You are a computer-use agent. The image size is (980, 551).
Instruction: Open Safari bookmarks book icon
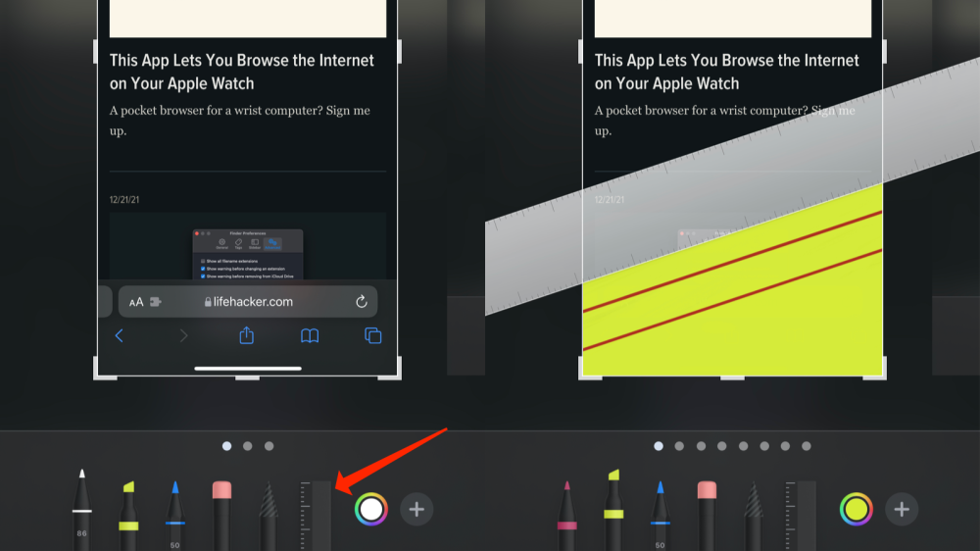pos(310,335)
